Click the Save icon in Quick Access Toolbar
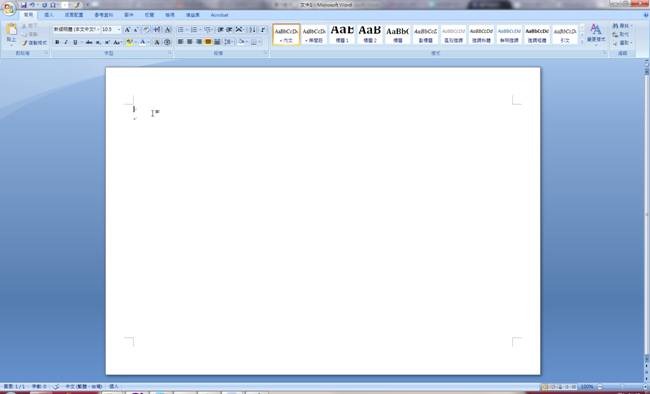Screen dimensions: 650x394 coord(24,5)
